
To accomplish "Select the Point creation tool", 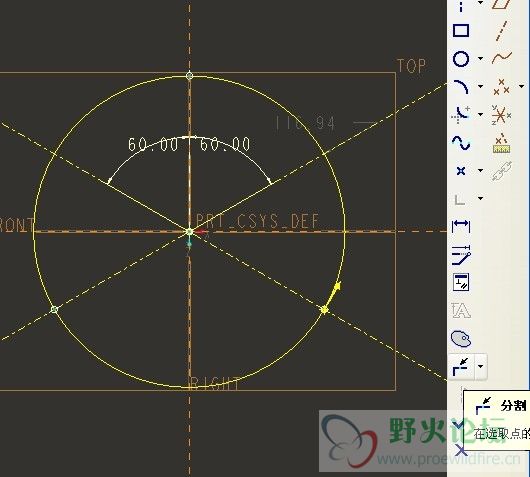I will (x=461, y=171).
